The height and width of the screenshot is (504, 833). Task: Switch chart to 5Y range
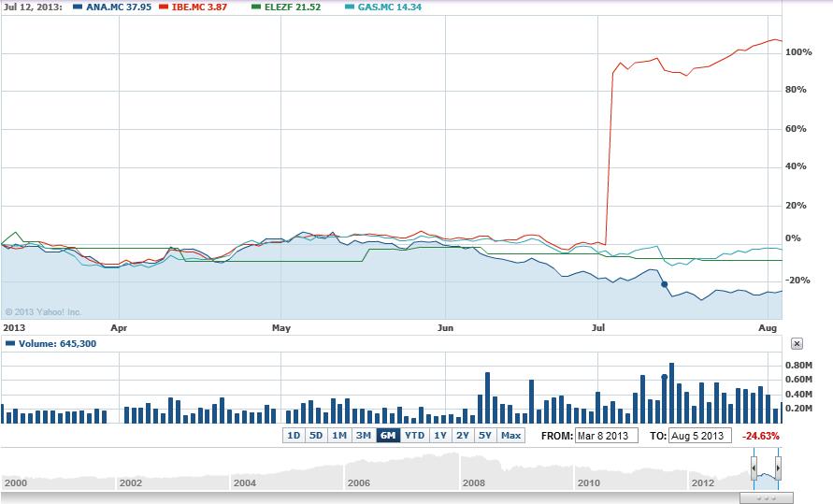(x=485, y=436)
